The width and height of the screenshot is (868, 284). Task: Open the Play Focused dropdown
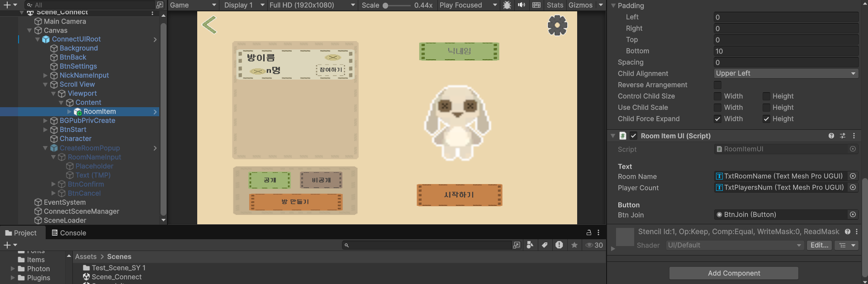pos(468,5)
